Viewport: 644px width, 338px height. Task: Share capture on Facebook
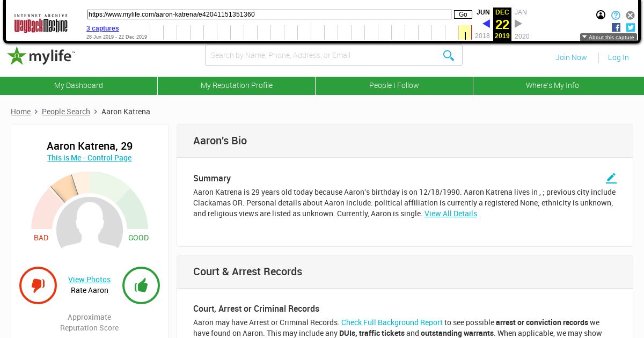click(616, 27)
